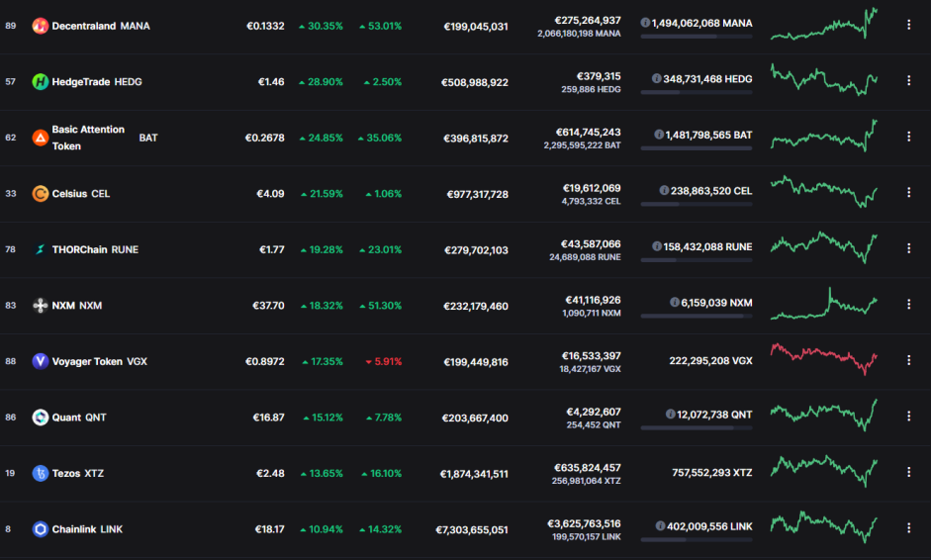Click the info icon beside MANA circulating supply
This screenshot has width=931, height=560.
pyautogui.click(x=645, y=23)
